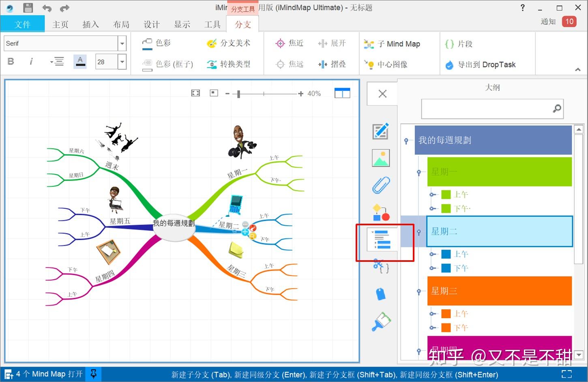
Task: Save the mind map with the floppy icon
Action: coord(28,8)
